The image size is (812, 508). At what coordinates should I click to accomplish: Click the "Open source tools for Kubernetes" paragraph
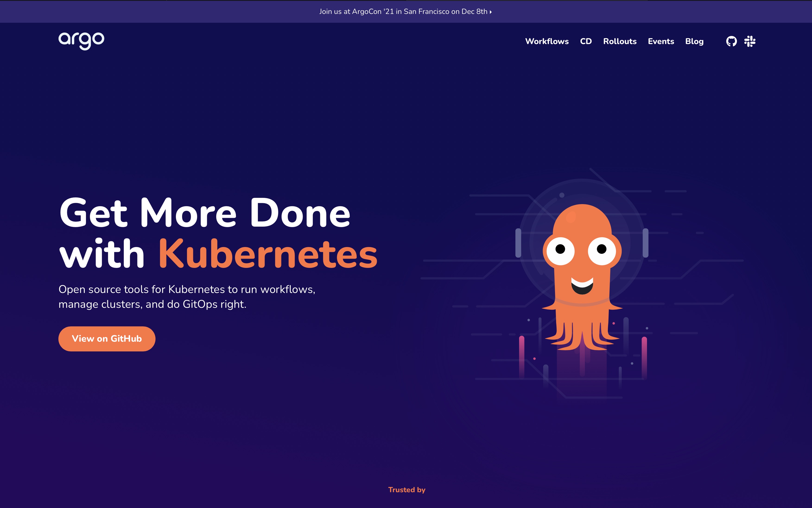pyautogui.click(x=187, y=297)
